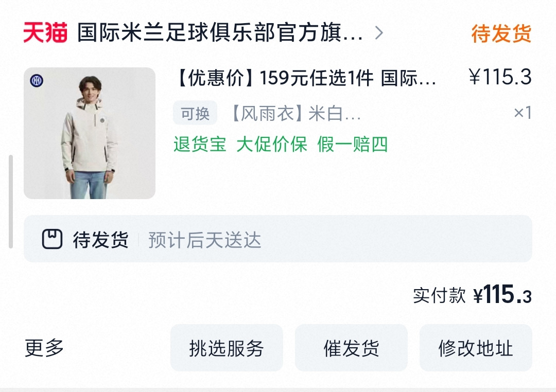Click the gray vertical scrollbar on the left

click(x=11, y=201)
